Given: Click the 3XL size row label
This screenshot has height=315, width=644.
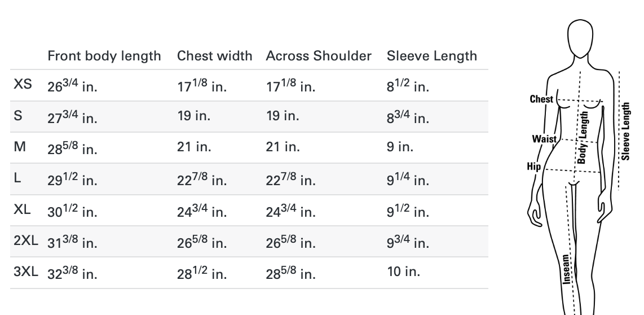Looking at the screenshot, I should (x=25, y=272).
